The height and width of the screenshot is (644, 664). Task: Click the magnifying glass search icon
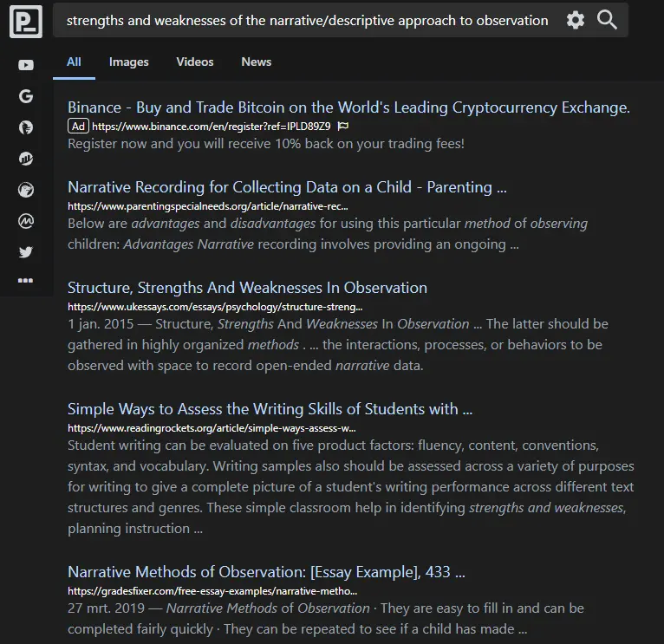point(607,20)
